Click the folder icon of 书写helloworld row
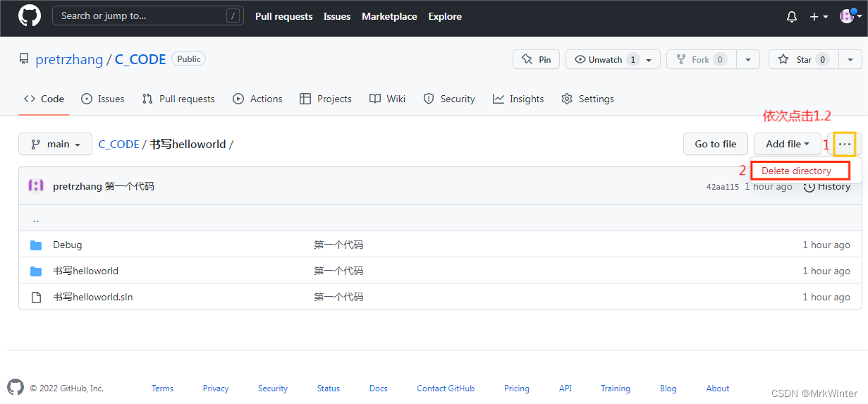The height and width of the screenshot is (404, 868). tap(36, 271)
